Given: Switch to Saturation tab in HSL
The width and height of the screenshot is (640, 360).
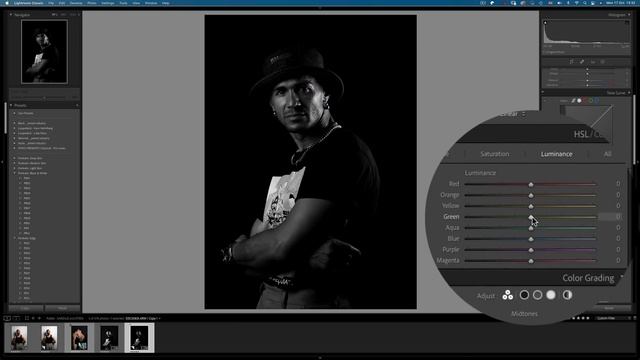Looking at the screenshot, I should pos(495,154).
